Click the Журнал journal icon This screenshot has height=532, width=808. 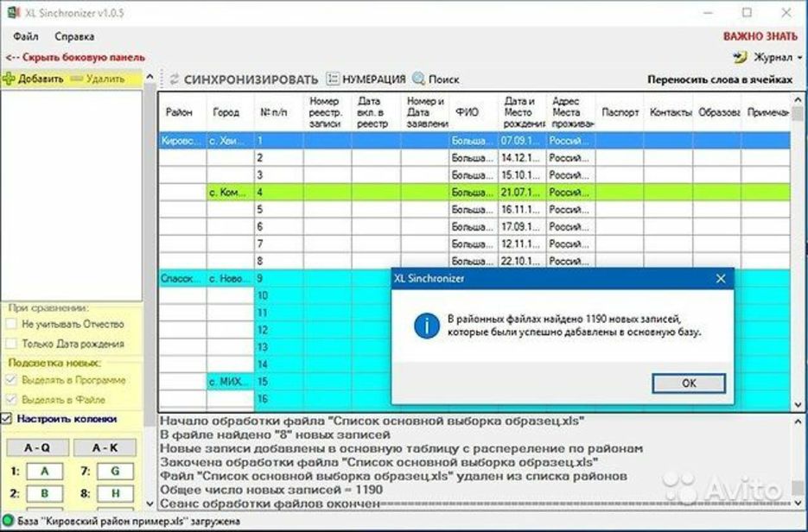click(740, 57)
